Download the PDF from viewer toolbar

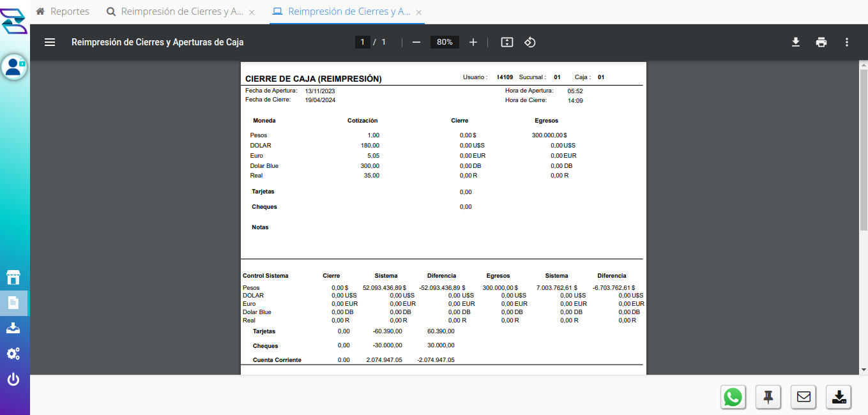(796, 42)
